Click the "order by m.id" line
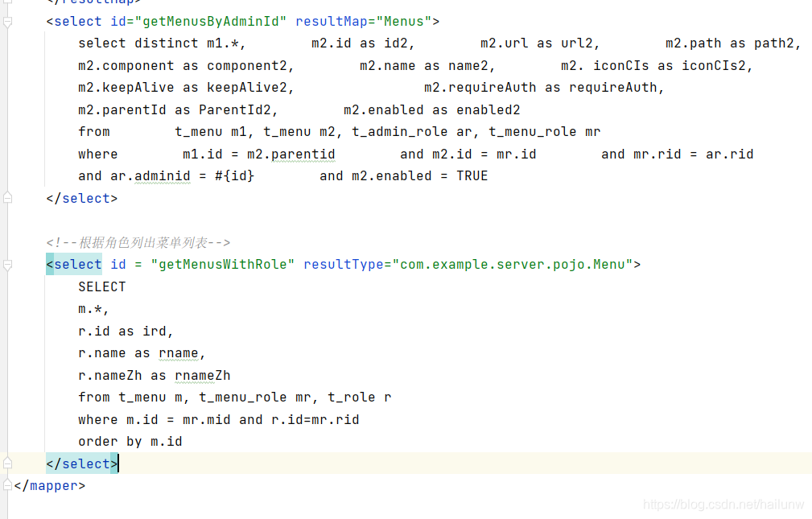The width and height of the screenshot is (812, 519). 130,441
